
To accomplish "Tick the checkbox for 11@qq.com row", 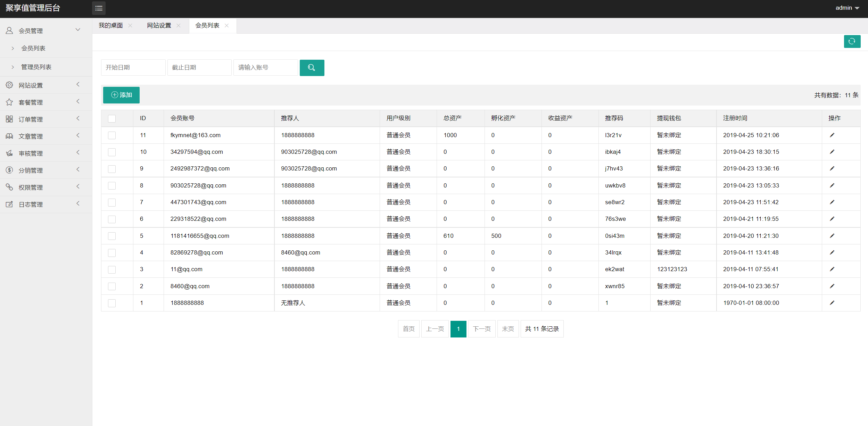I will tap(112, 269).
